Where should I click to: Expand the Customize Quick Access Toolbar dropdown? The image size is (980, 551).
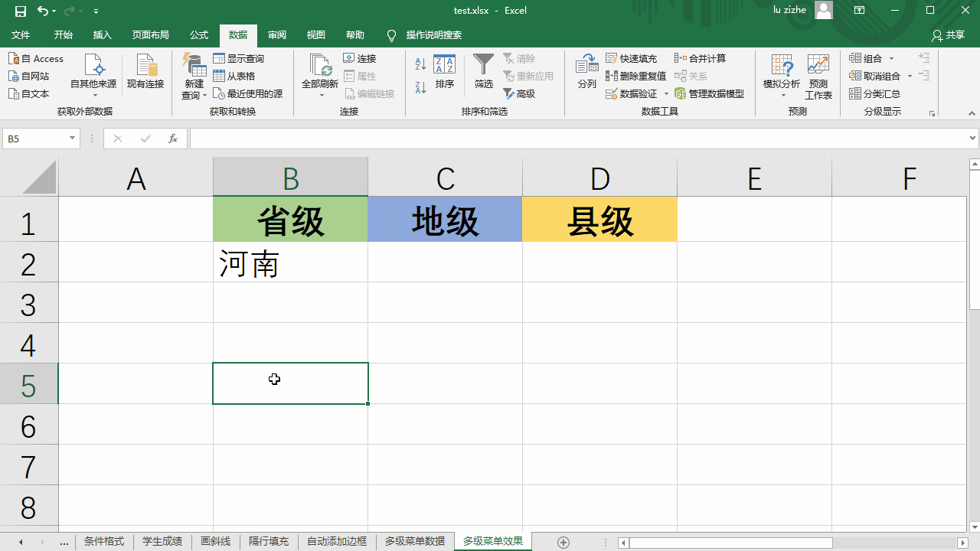pos(96,11)
